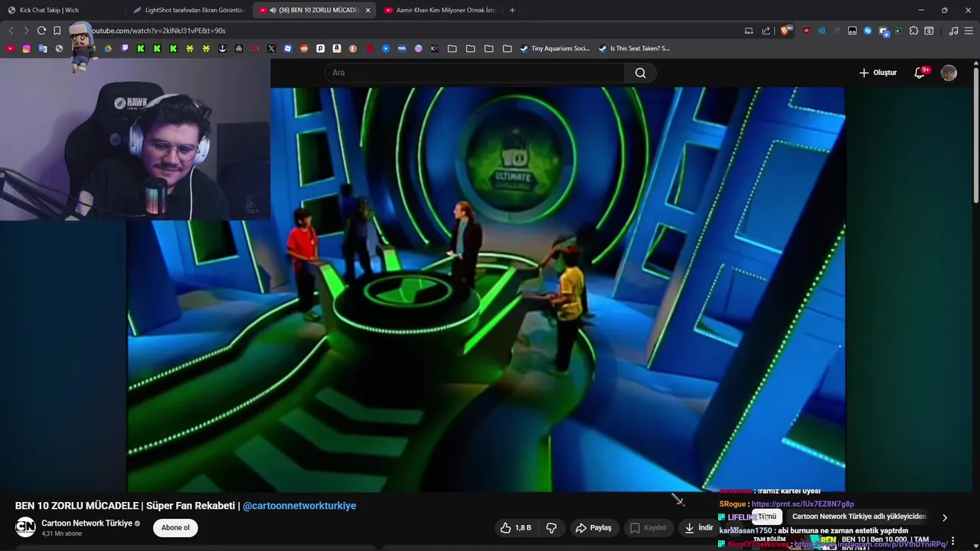Open a new browser tab
Image resolution: width=980 pixels, height=551 pixels.
click(512, 10)
